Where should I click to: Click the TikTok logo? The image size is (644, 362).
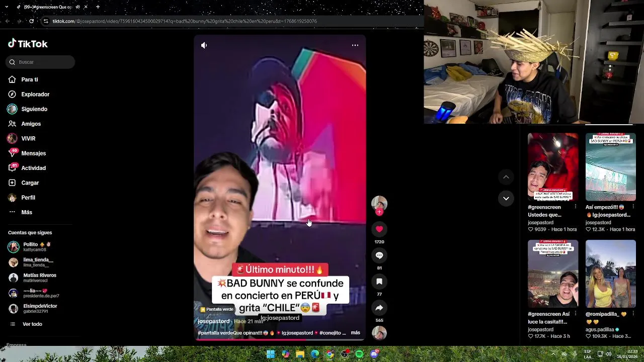pos(28,44)
